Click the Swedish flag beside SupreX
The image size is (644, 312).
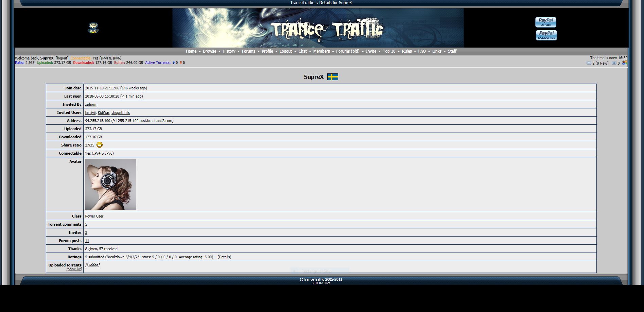pos(333,77)
